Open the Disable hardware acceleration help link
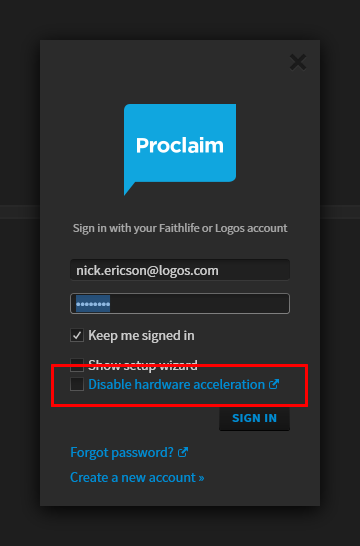 (x=177, y=384)
